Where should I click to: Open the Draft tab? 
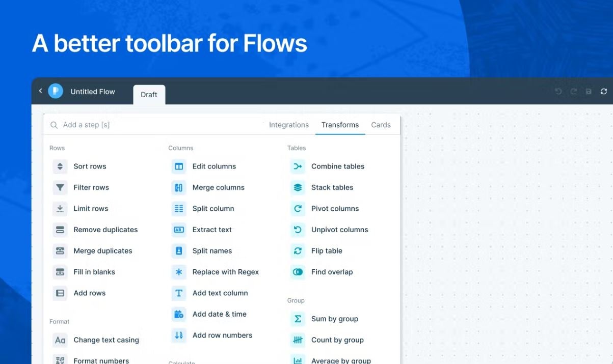pyautogui.click(x=149, y=94)
